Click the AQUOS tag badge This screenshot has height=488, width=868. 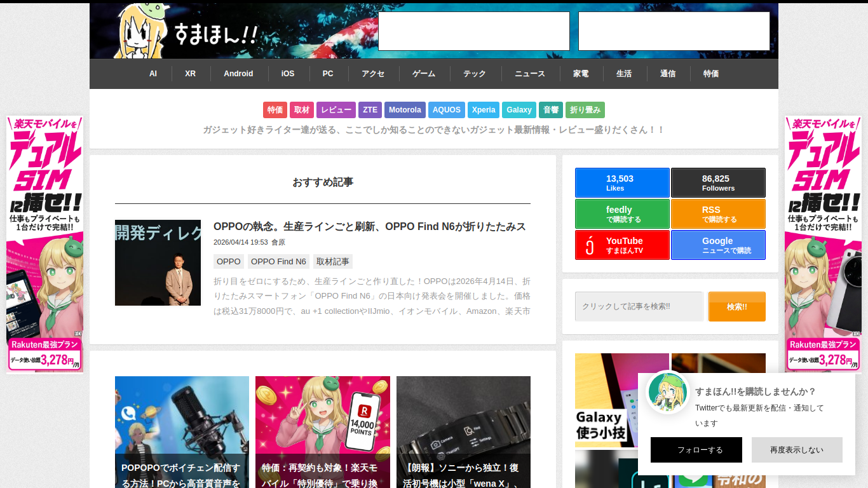(x=447, y=110)
